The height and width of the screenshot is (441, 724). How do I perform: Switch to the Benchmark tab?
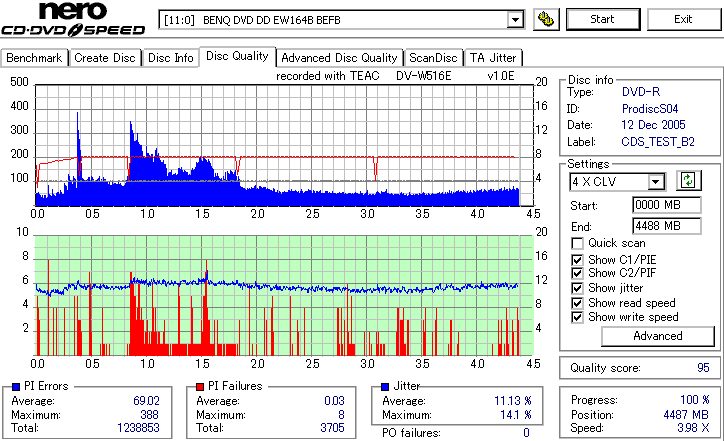coord(34,58)
